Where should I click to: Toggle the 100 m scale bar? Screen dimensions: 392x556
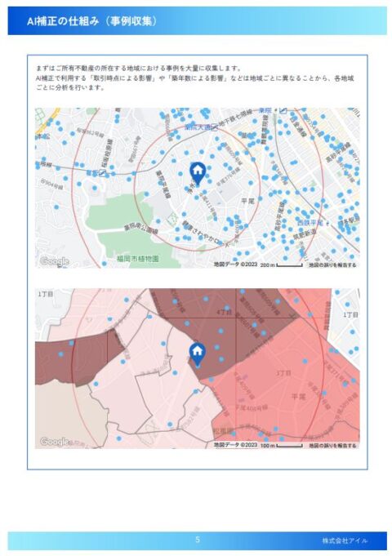(x=281, y=445)
